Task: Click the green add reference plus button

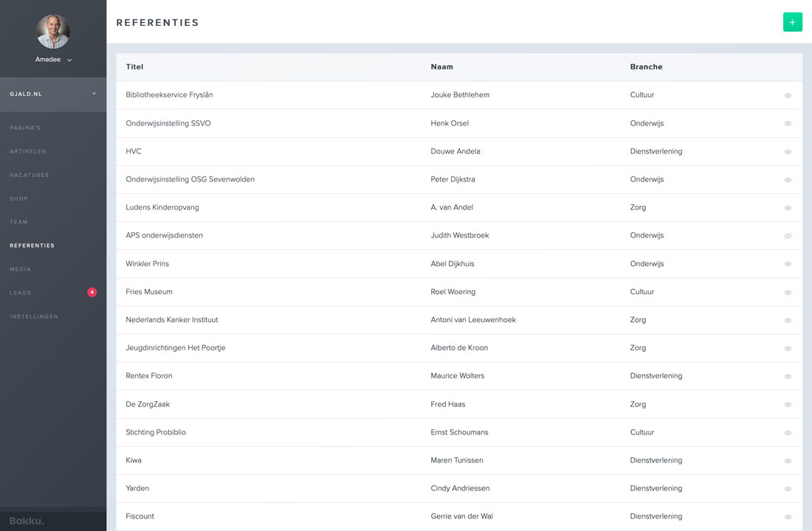Action: tap(792, 22)
